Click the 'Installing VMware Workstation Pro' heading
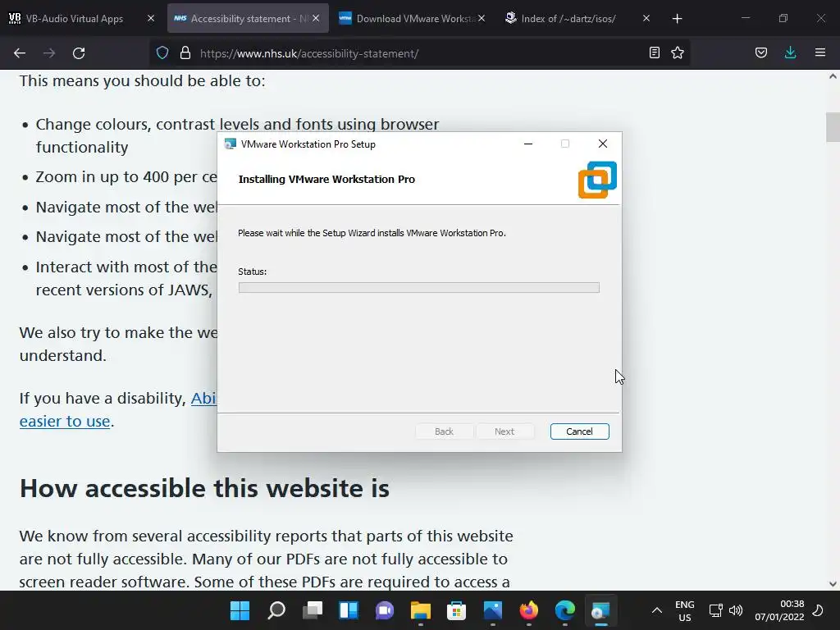Image resolution: width=840 pixels, height=630 pixels. click(326, 180)
